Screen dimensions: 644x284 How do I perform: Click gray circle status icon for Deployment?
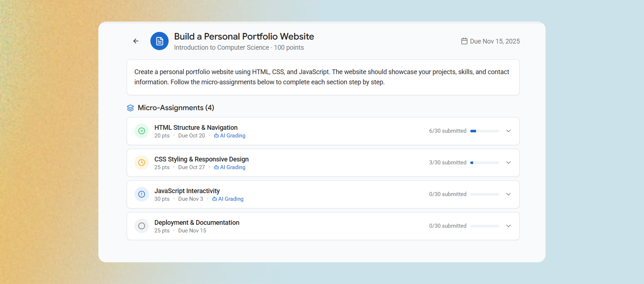pos(141,226)
